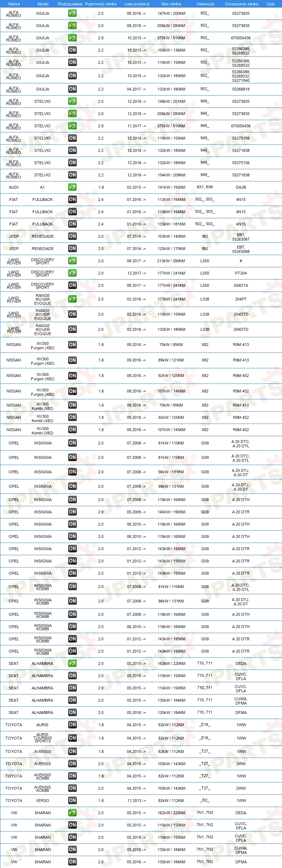
Task: Click the Oznaczenie silnika column header
Action: coord(242,4)
